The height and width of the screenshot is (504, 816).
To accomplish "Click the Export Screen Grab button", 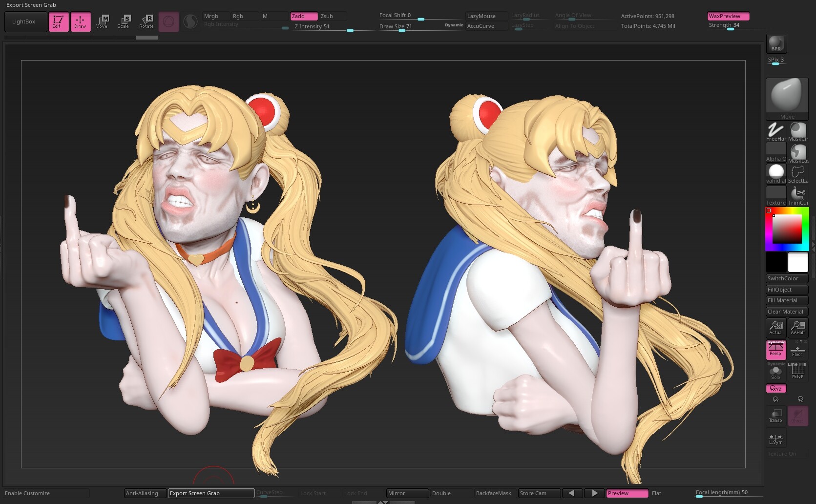I will pos(211,493).
